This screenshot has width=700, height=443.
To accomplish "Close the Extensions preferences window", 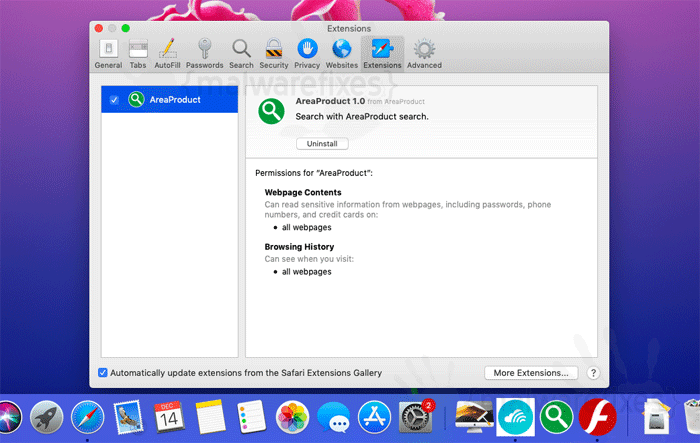I will pyautogui.click(x=99, y=28).
